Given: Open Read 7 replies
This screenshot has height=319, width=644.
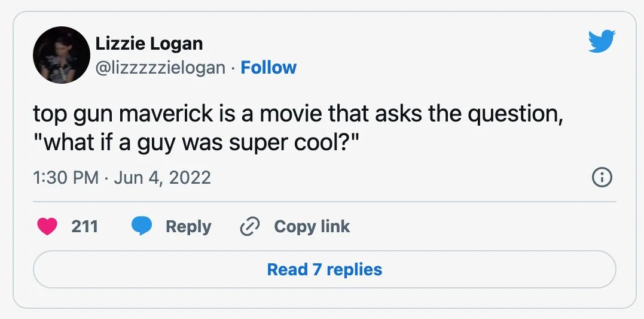Looking at the screenshot, I should [325, 269].
